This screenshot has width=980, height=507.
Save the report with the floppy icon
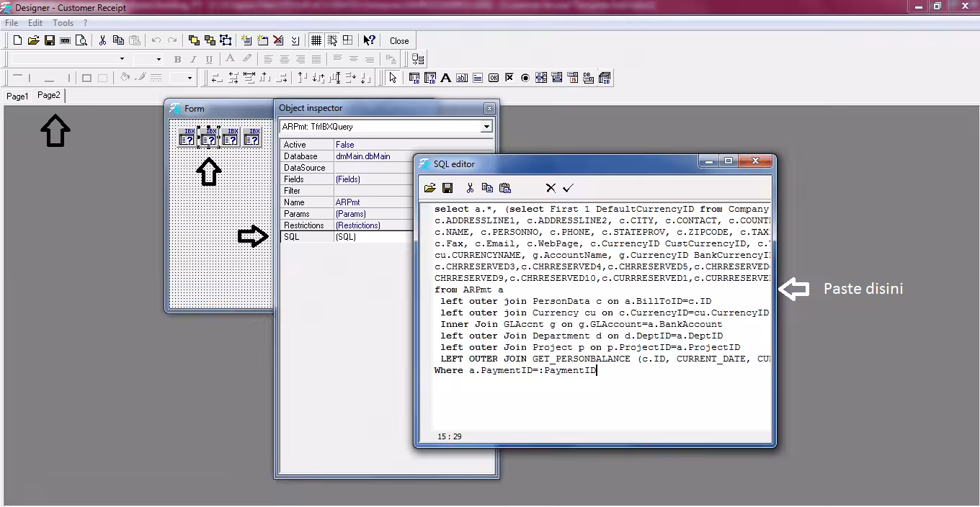pos(50,40)
